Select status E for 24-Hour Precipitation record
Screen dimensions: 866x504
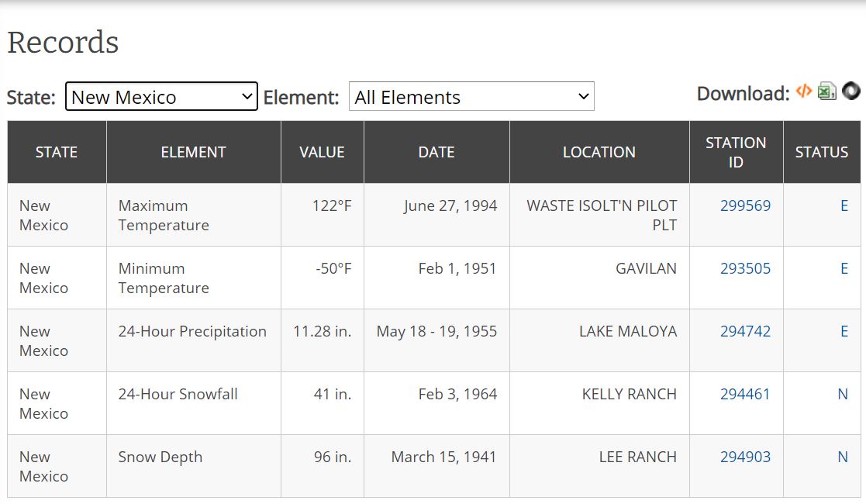click(844, 331)
